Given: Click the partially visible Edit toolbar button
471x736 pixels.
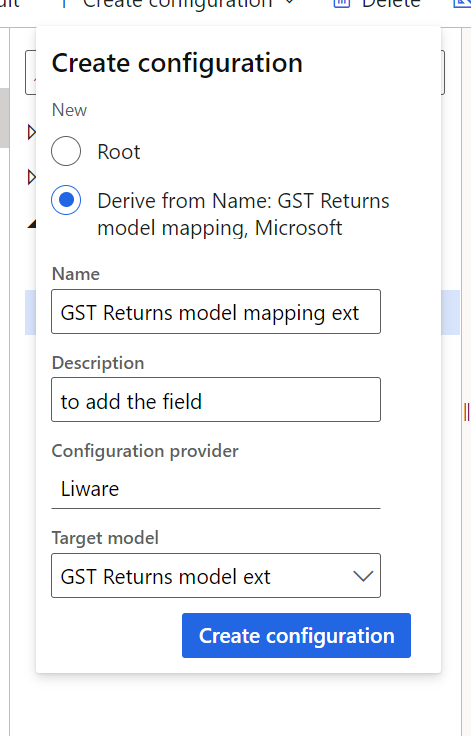Looking at the screenshot, I should click(8, 4).
